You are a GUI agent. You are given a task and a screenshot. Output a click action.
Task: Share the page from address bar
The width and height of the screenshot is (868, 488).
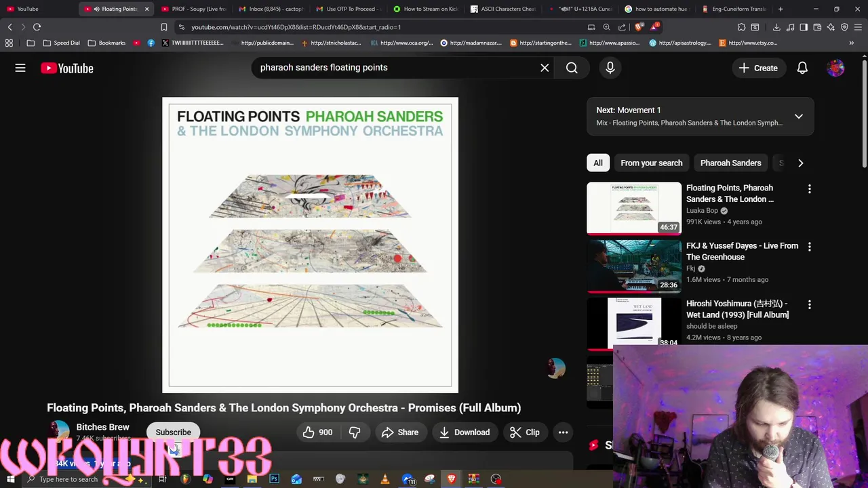pyautogui.click(x=622, y=27)
